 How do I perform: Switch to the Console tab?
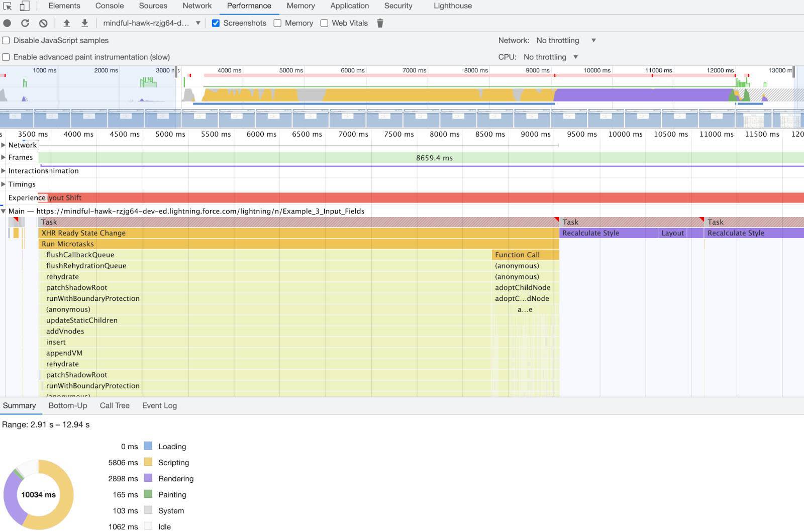pyautogui.click(x=110, y=6)
